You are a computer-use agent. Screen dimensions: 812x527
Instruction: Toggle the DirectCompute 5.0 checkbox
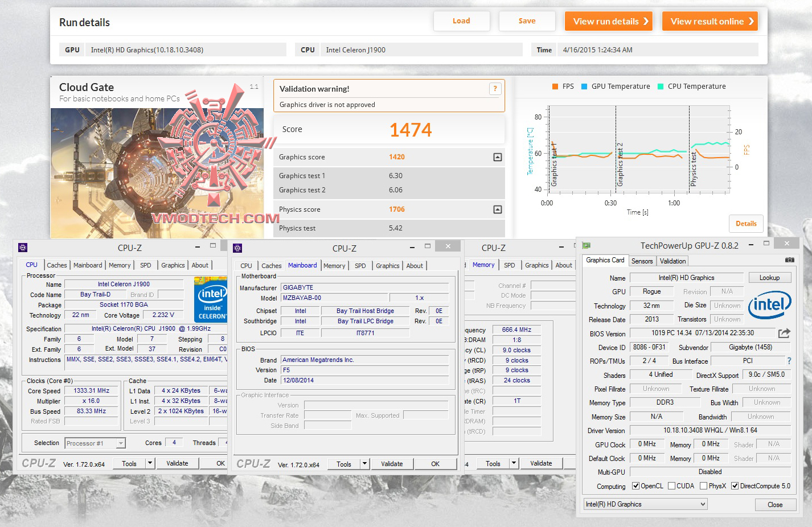click(735, 485)
